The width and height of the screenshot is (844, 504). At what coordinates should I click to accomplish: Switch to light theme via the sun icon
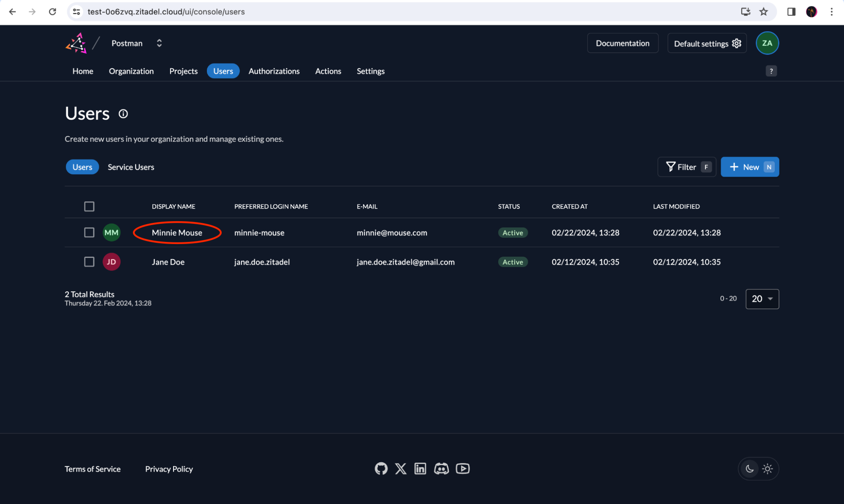click(x=768, y=469)
